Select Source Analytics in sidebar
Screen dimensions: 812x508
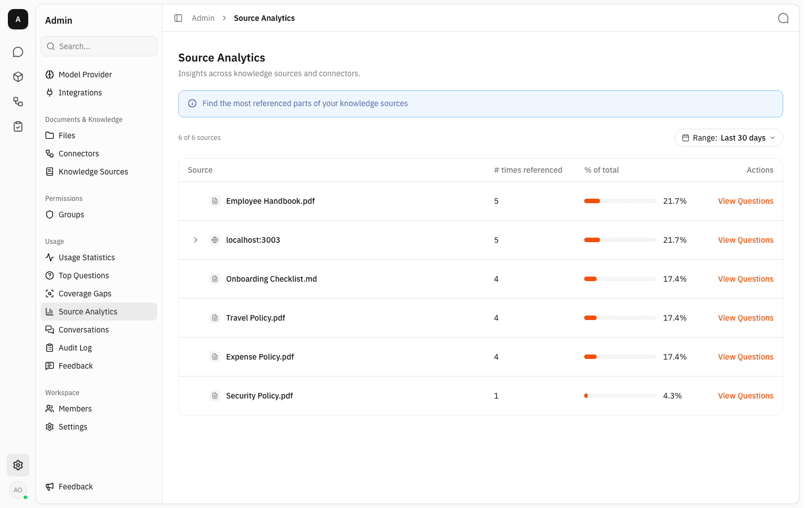(99, 312)
